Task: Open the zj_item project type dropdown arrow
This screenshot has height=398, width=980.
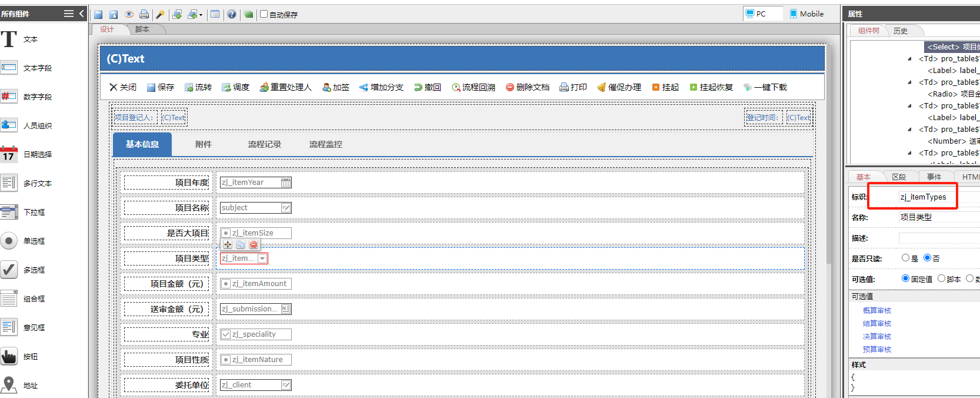Action: pyautogui.click(x=262, y=258)
